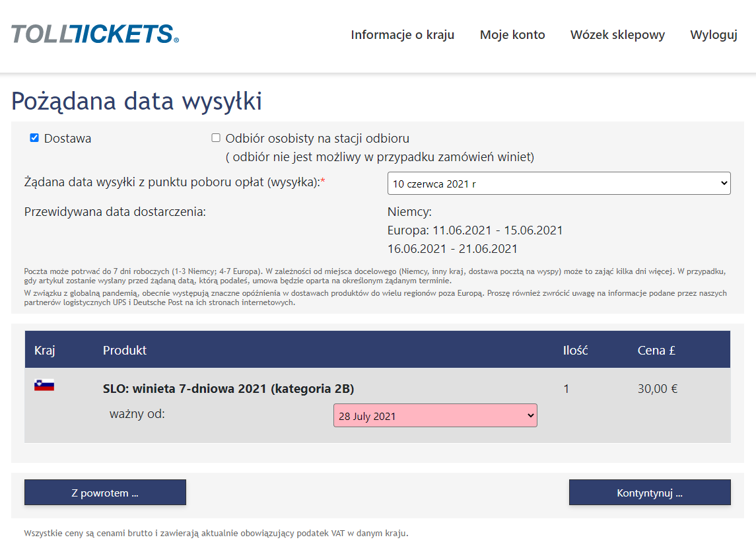The width and height of the screenshot is (756, 554).
Task: Click the Slovenia flag icon
Action: pyautogui.click(x=44, y=386)
